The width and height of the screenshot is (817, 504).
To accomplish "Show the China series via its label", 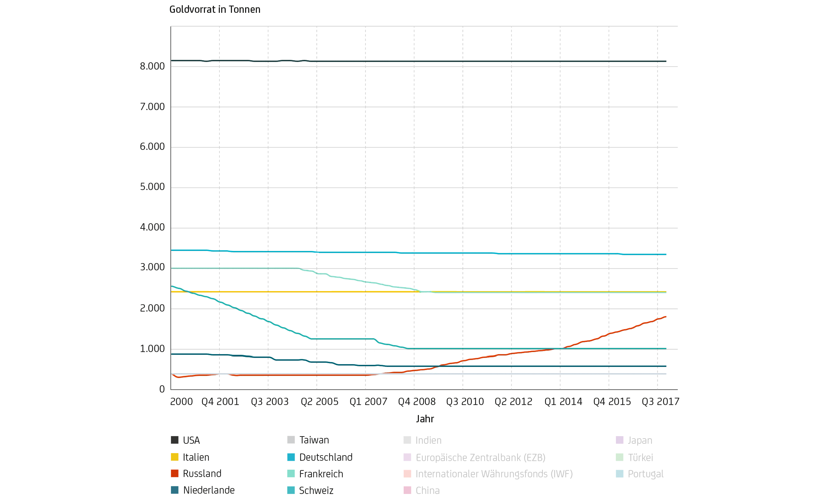I will 428,490.
